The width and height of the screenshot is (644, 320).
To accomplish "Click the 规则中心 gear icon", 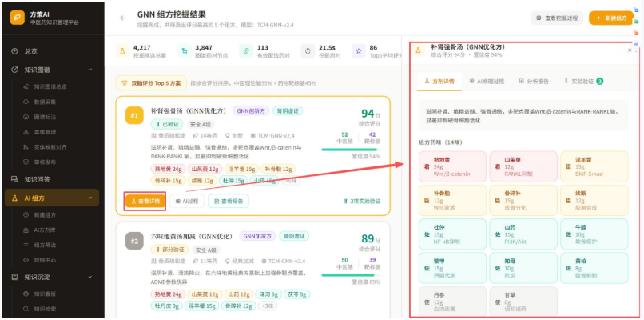I will pyautogui.click(x=26, y=260).
